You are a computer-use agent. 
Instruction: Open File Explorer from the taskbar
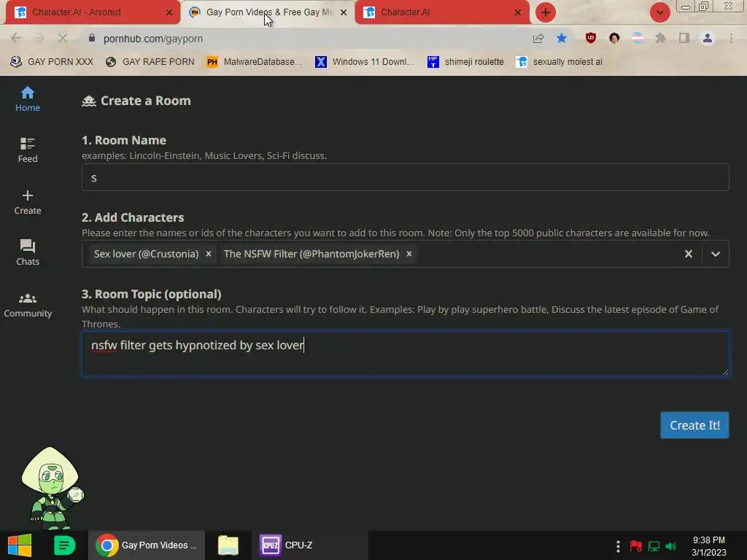(x=228, y=545)
